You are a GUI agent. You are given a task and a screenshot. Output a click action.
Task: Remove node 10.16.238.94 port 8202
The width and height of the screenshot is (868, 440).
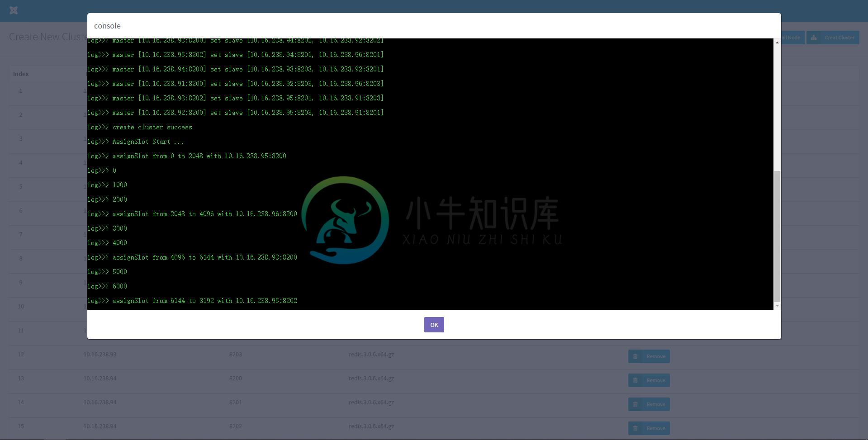(649, 428)
